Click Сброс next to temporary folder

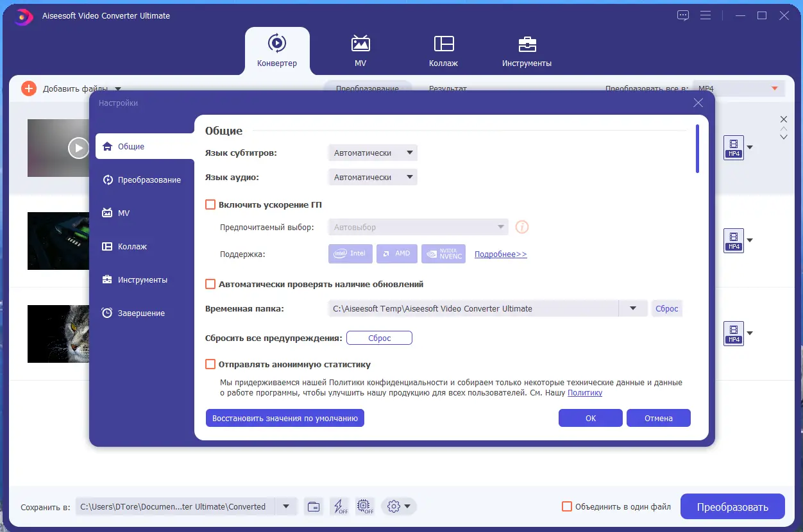click(666, 308)
